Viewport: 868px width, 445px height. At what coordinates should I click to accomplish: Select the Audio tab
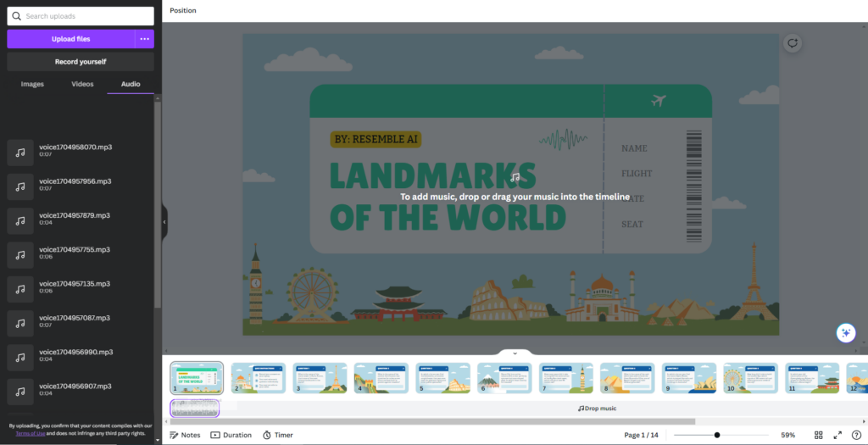point(131,84)
